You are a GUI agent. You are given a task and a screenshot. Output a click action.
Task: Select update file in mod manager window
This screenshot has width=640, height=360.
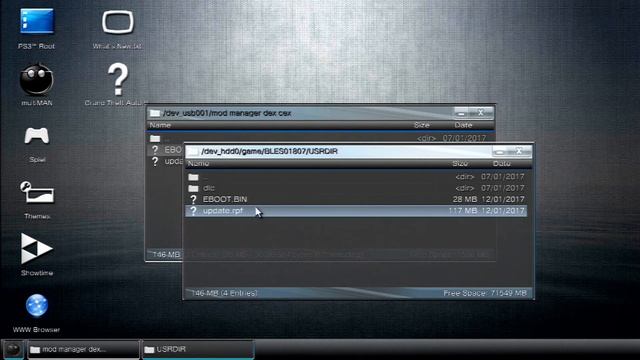165,161
